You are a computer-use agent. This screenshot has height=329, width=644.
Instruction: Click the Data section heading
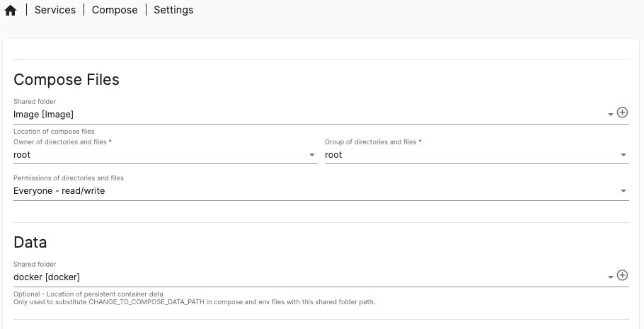(30, 242)
